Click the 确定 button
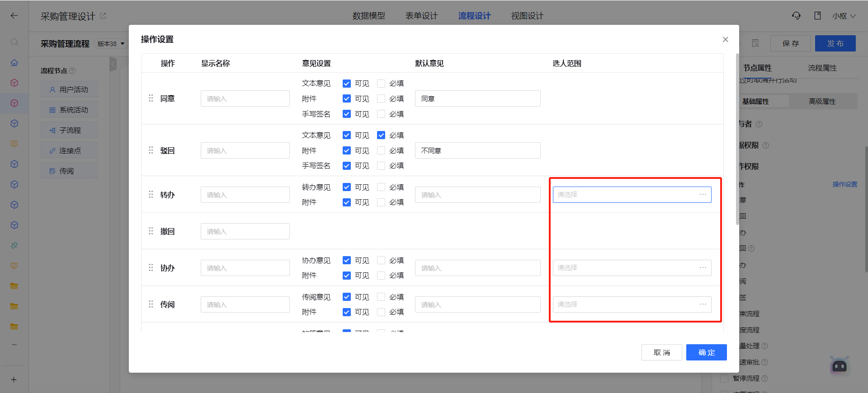The image size is (868, 393). pyautogui.click(x=707, y=352)
